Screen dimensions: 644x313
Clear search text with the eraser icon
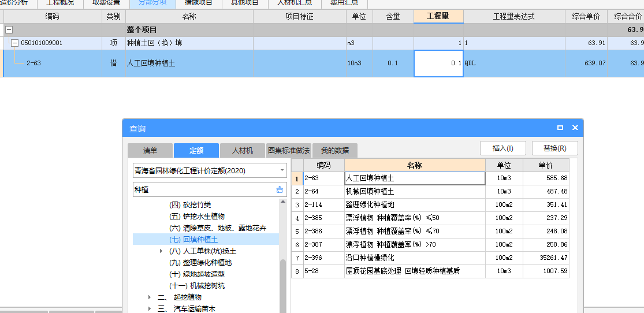[280, 190]
